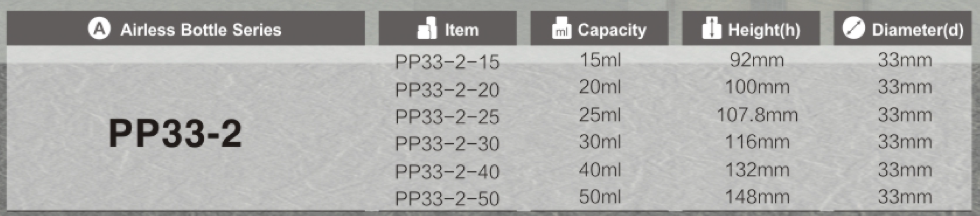Click the bottle icon beside Item
980x216 pixels.
click(x=427, y=28)
